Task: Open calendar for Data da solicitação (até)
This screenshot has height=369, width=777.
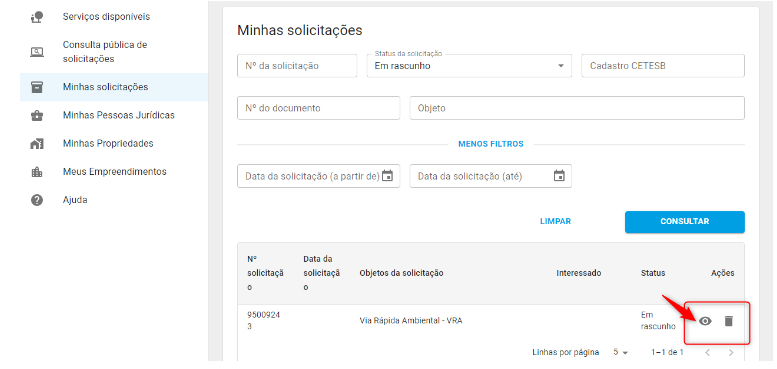Action: pyautogui.click(x=559, y=176)
